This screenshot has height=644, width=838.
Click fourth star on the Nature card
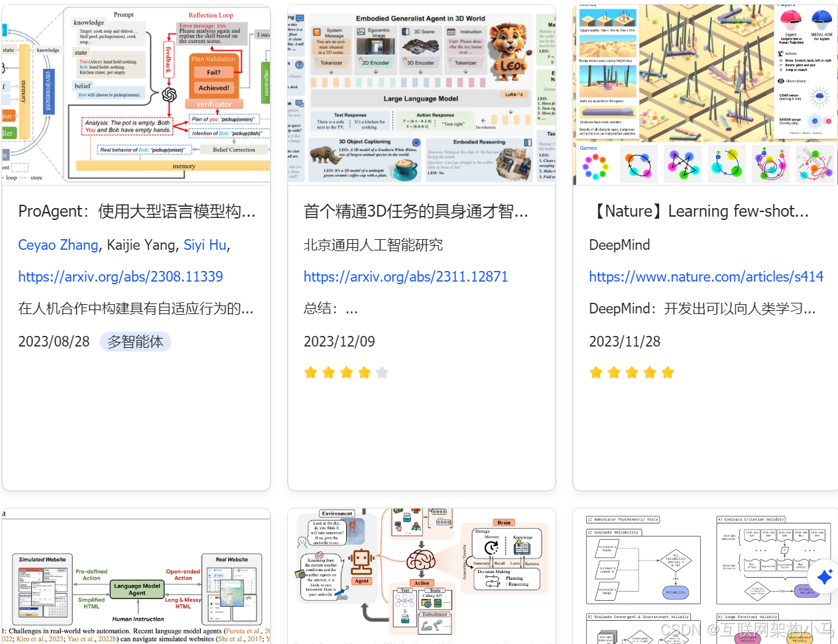pos(650,372)
